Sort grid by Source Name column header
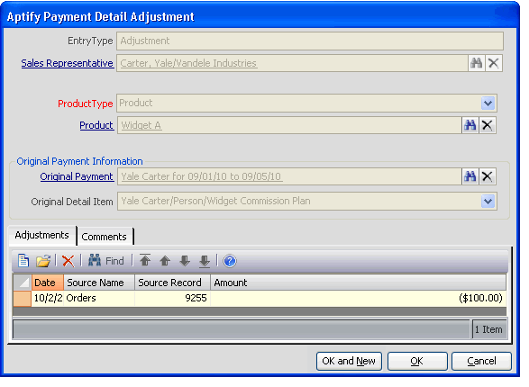The width and height of the screenshot is (529, 387). (99, 282)
